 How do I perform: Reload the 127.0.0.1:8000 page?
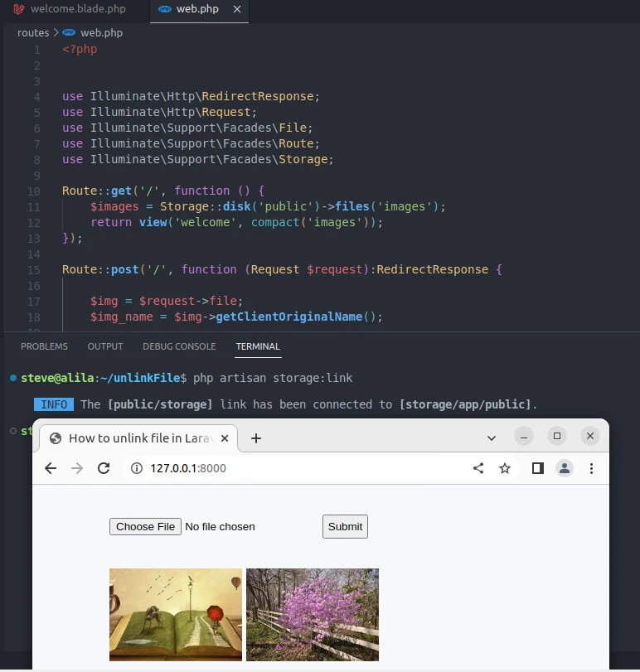coord(104,468)
